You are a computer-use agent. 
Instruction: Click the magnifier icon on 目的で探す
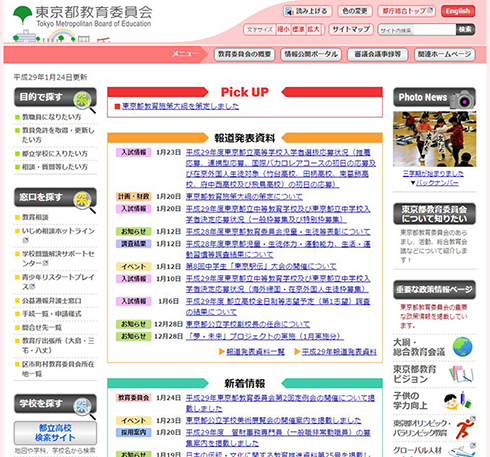(x=84, y=101)
